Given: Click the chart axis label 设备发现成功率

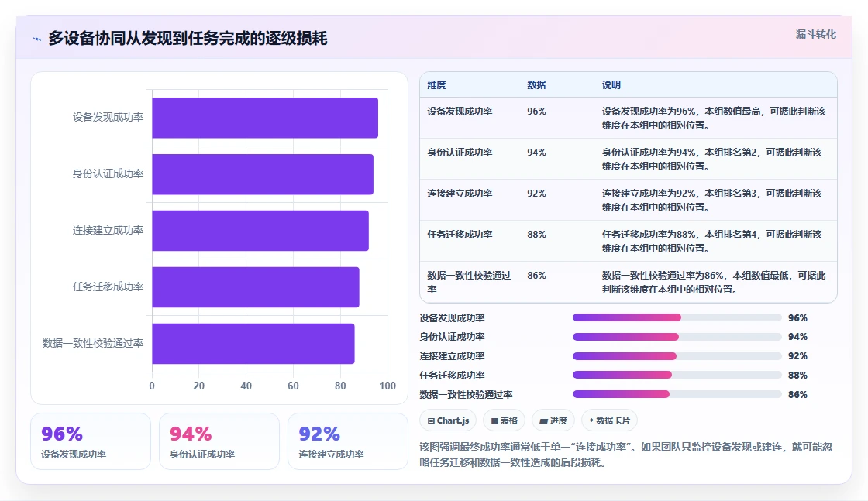Looking at the screenshot, I should pos(108,117).
